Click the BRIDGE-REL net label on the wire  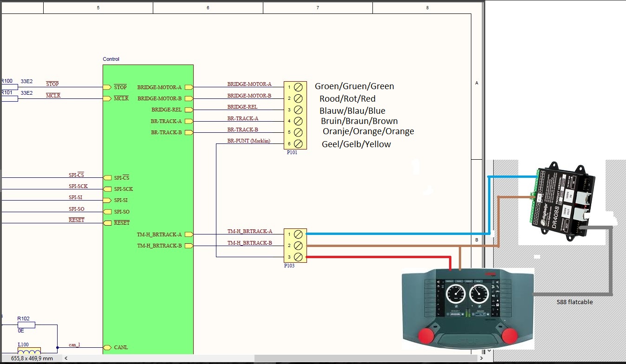[242, 107]
